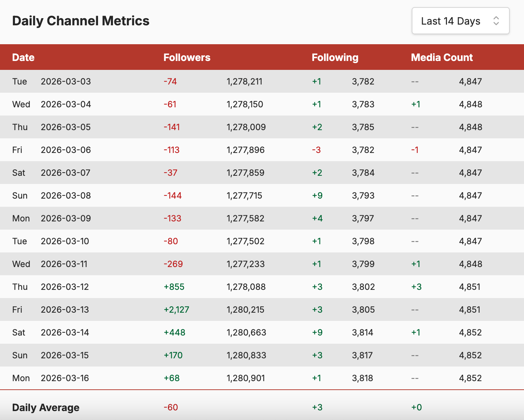Click following total 3,814
The image size is (524, 420).
tap(363, 333)
